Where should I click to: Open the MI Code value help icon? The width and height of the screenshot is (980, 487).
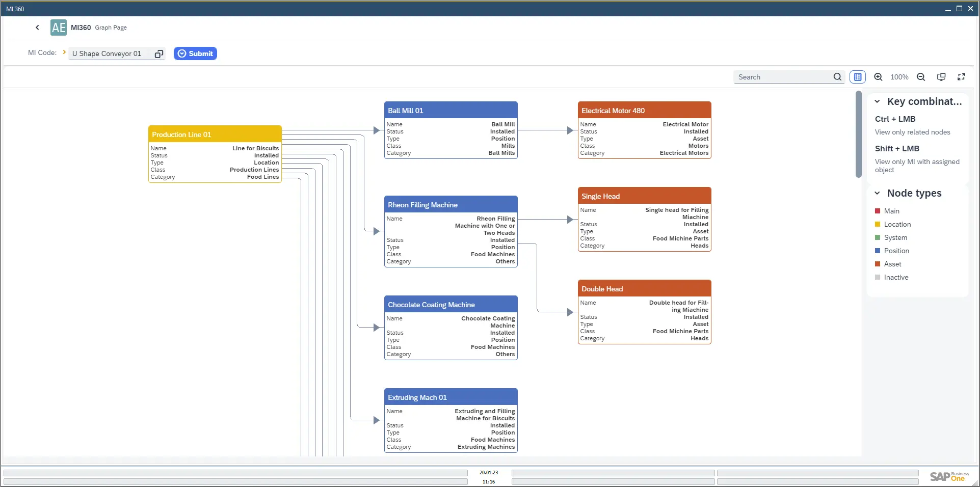pyautogui.click(x=159, y=54)
